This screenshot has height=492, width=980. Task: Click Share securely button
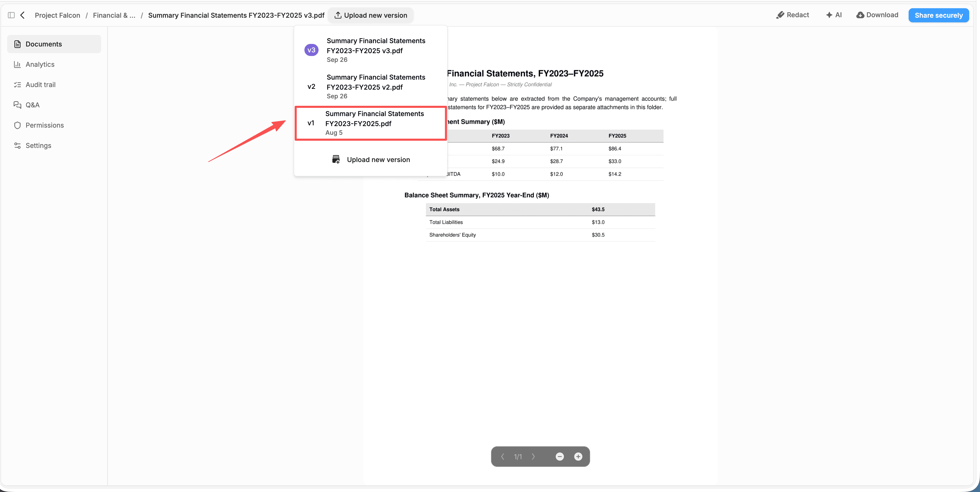(938, 15)
